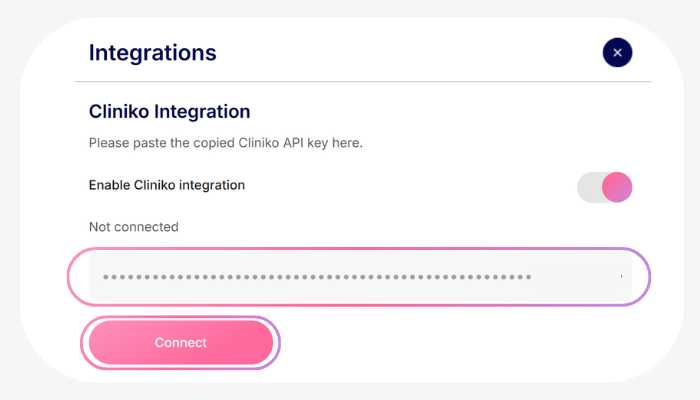This screenshot has width=700, height=400.
Task: Click the "Integrations" title
Action: (152, 53)
